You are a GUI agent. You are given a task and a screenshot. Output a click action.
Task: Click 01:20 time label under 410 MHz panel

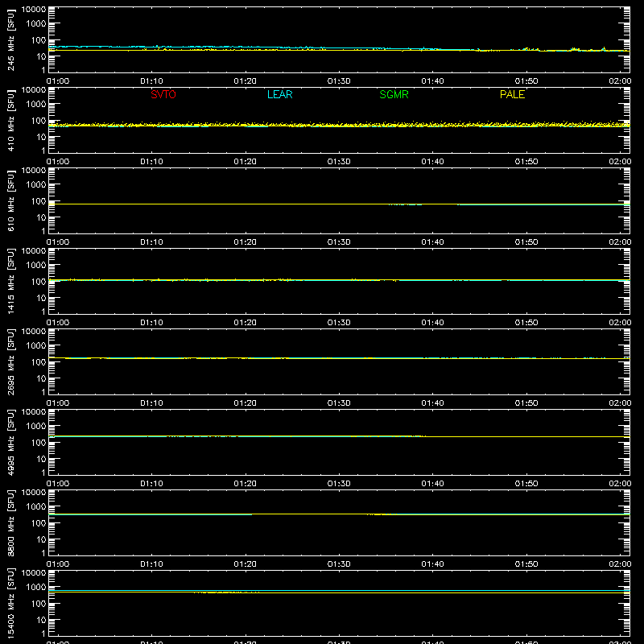[246, 162]
